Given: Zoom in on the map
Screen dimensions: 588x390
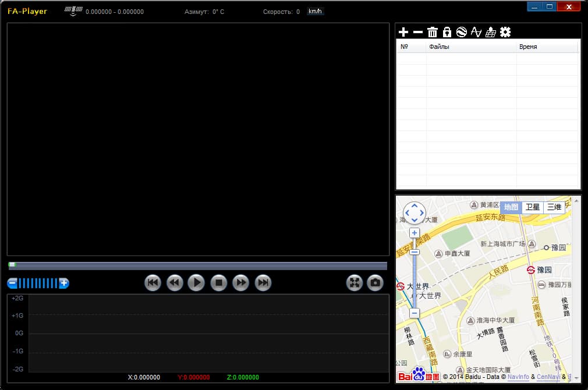Looking at the screenshot, I should [415, 233].
